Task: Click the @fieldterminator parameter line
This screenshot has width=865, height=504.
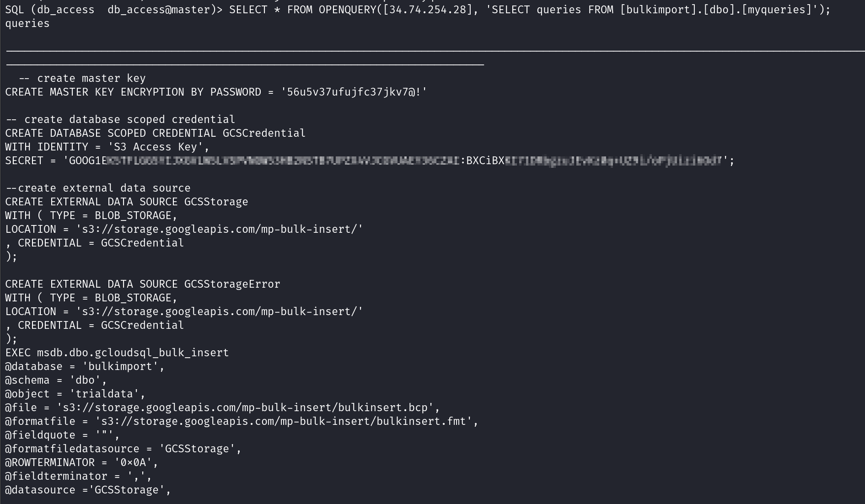Action: pos(78,476)
